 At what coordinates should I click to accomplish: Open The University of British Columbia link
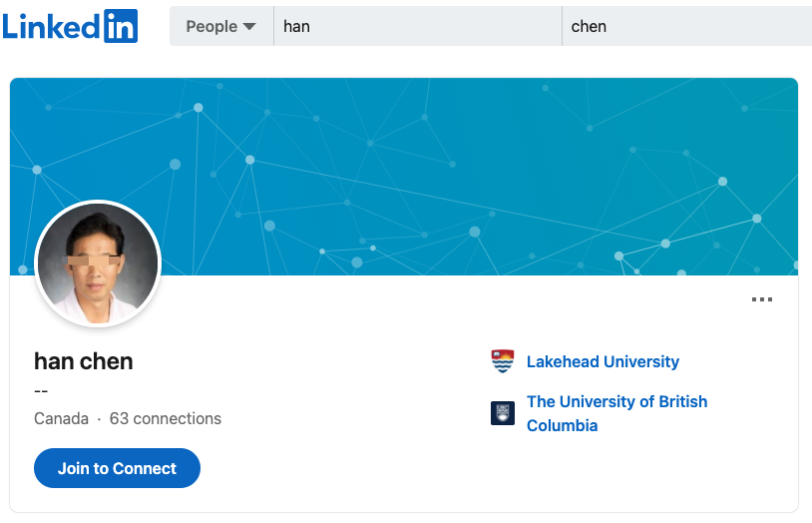coord(616,413)
